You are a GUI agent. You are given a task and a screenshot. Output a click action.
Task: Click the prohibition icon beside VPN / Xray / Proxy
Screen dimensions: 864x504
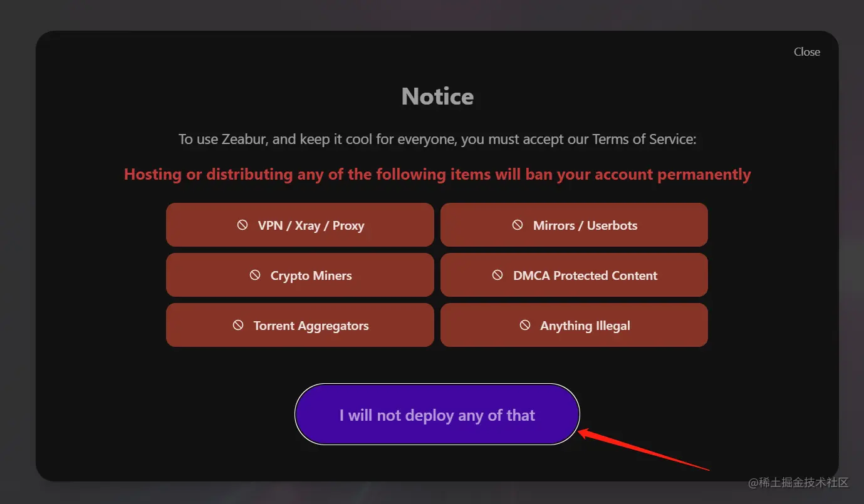coord(244,225)
